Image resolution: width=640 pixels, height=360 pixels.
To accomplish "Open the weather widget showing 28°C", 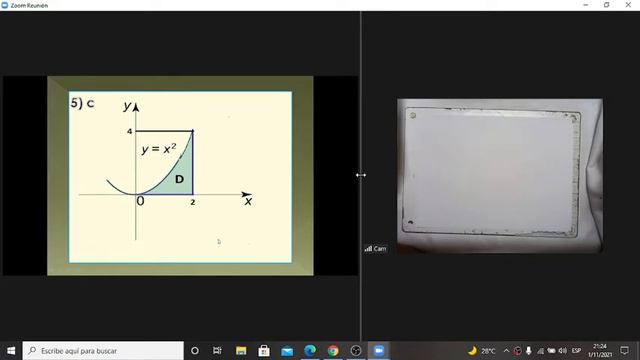I will pyautogui.click(x=482, y=351).
